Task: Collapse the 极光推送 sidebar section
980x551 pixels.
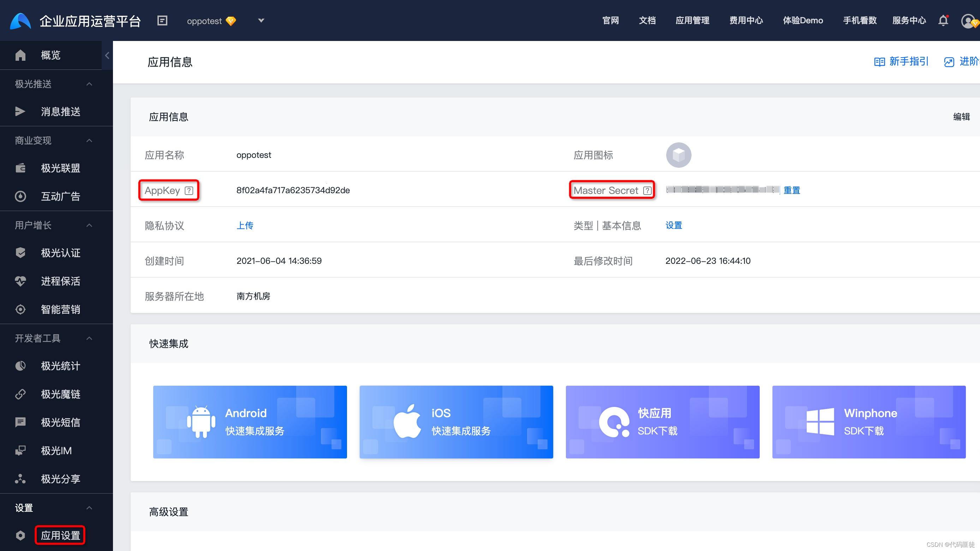Action: pyautogui.click(x=89, y=84)
